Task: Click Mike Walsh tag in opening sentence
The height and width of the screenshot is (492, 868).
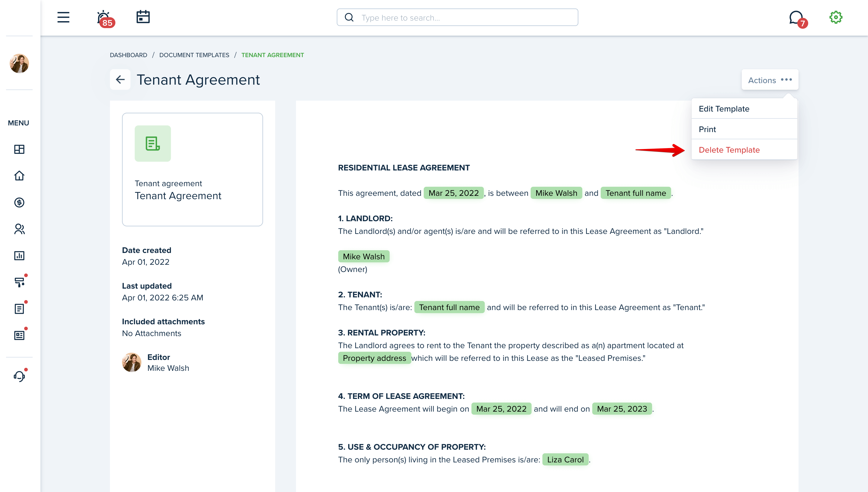Action: 556,193
